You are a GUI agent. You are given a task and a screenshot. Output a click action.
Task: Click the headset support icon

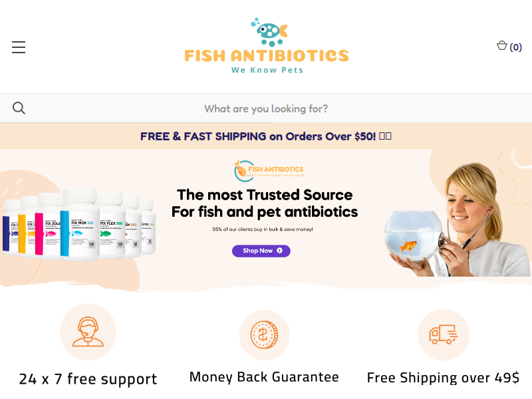coord(88,332)
